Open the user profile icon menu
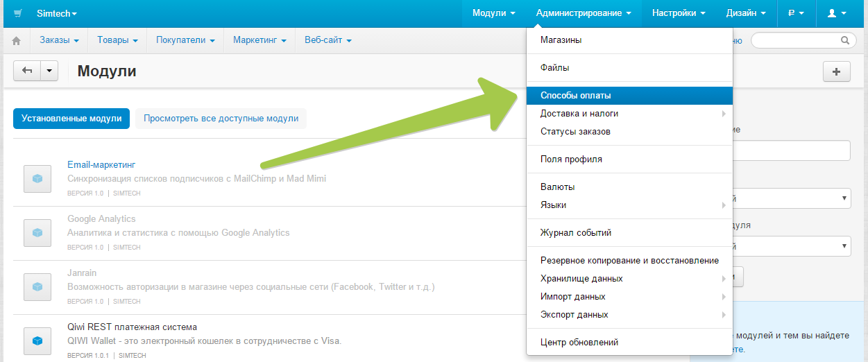 pos(837,13)
